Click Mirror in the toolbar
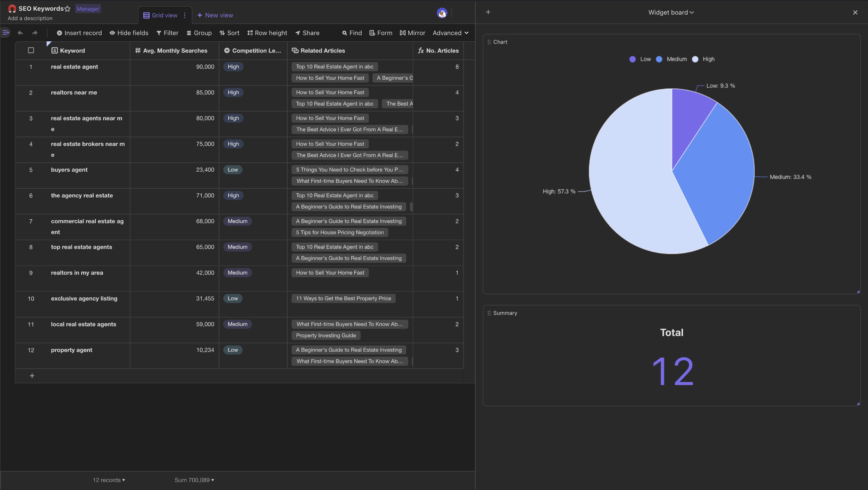 click(x=412, y=33)
